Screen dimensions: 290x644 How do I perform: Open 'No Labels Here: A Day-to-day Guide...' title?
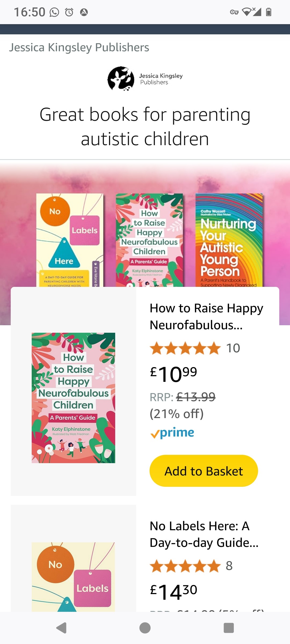[204, 534]
